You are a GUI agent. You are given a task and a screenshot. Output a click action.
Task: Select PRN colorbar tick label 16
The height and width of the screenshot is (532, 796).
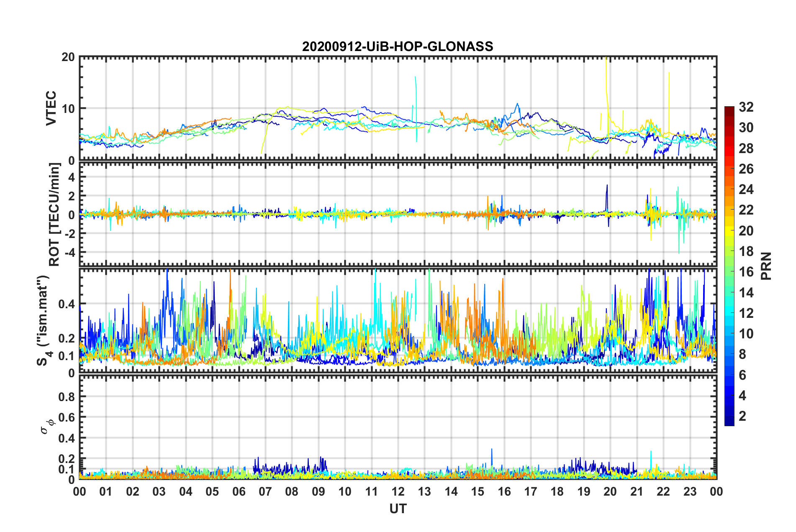point(746,272)
